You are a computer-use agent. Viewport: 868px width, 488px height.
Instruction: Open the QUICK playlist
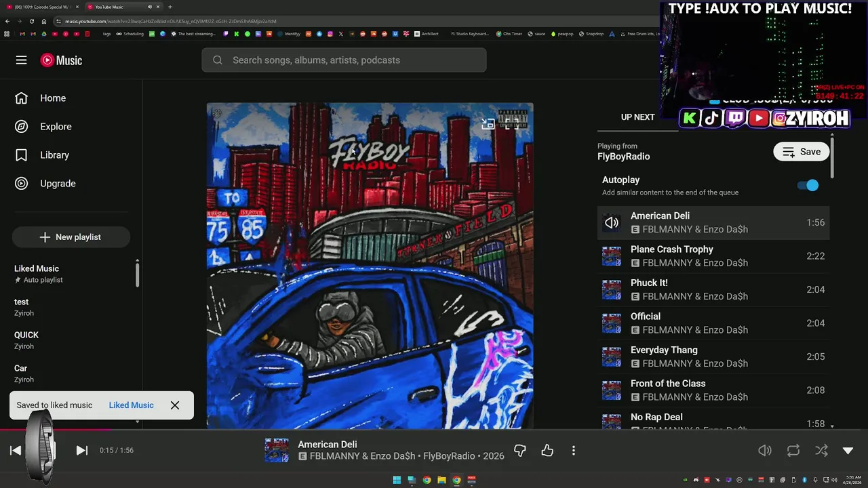pyautogui.click(x=71, y=340)
